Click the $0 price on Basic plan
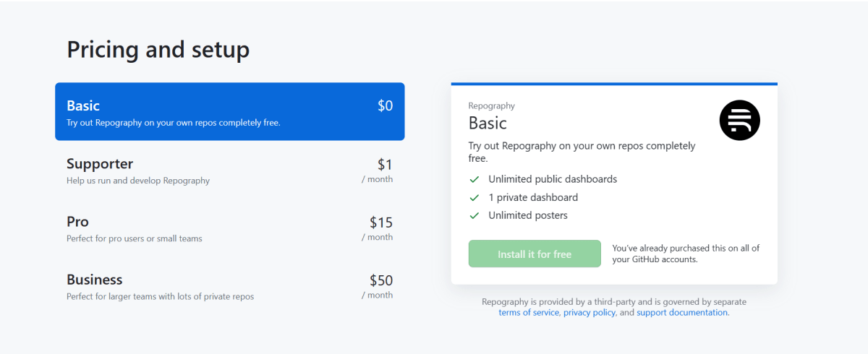868x354 pixels. click(385, 105)
